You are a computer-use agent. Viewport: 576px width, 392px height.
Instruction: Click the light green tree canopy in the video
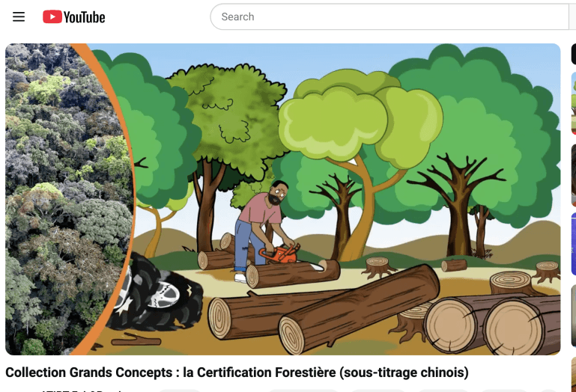point(360,117)
